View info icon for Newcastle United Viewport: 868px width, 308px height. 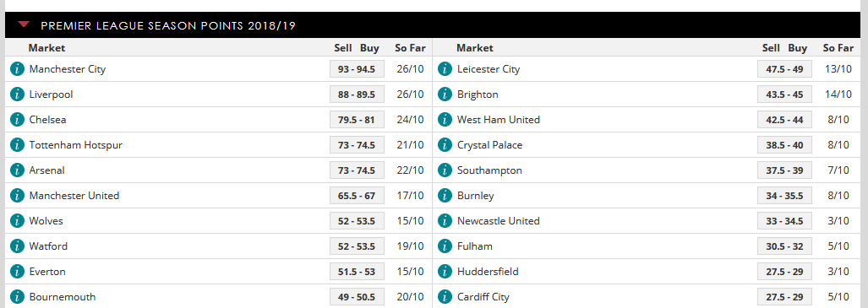tap(445, 220)
